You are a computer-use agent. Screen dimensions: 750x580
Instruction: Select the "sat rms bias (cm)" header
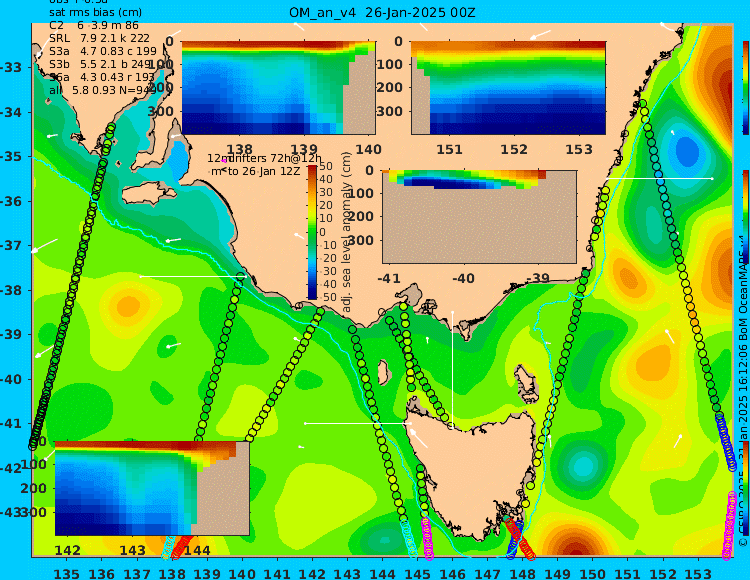(x=95, y=13)
